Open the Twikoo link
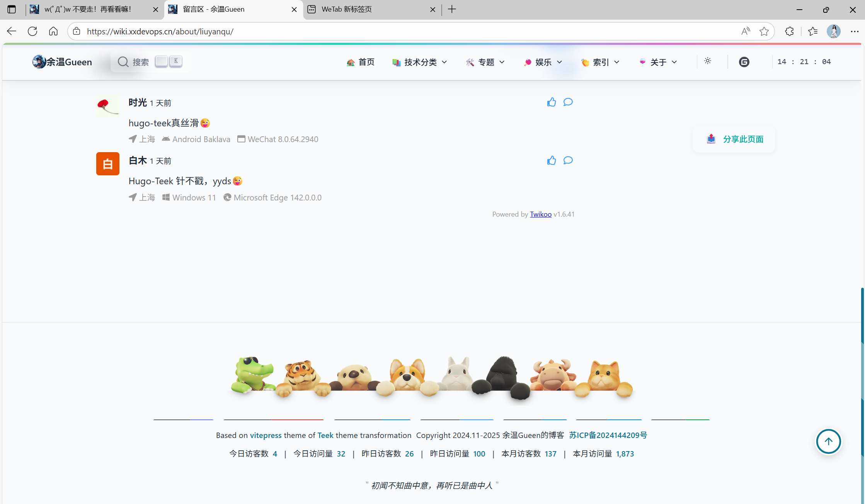The width and height of the screenshot is (865, 504). tap(540, 214)
